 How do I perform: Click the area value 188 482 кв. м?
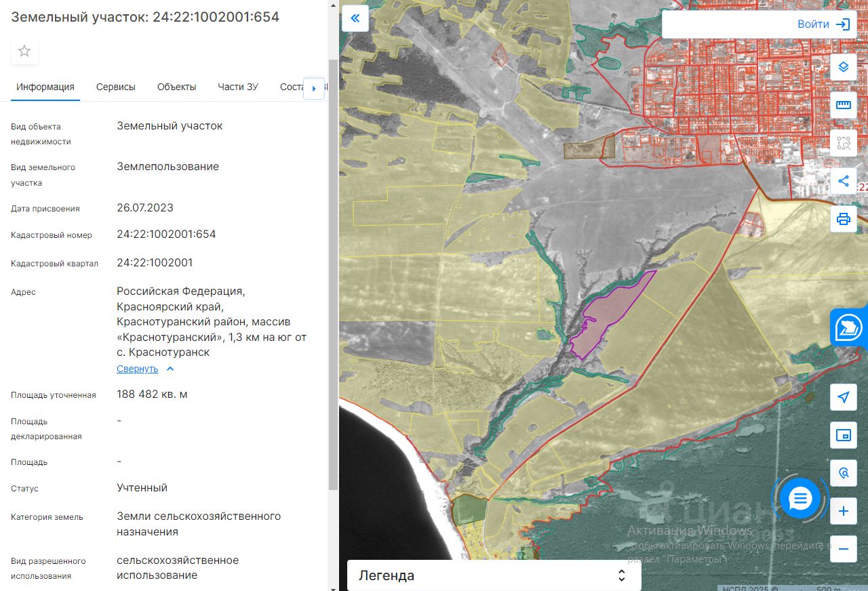[x=152, y=394]
